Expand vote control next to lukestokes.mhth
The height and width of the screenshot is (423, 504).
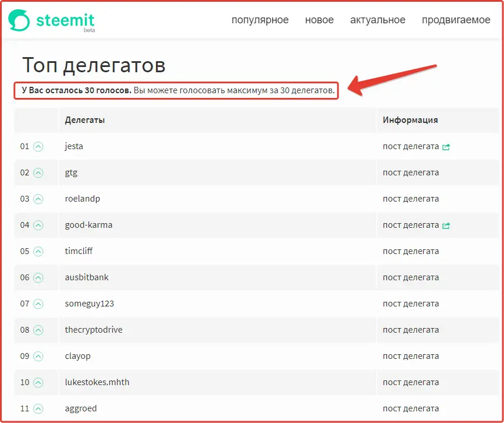(x=37, y=382)
